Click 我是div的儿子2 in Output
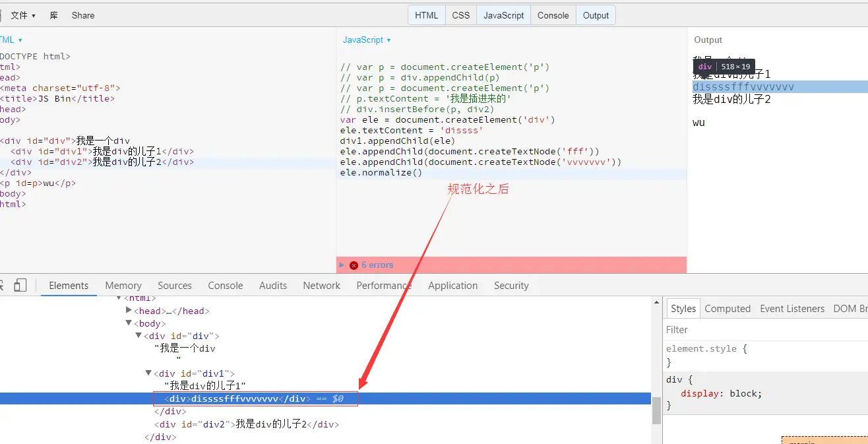Image resolution: width=868 pixels, height=444 pixels. 731,100
